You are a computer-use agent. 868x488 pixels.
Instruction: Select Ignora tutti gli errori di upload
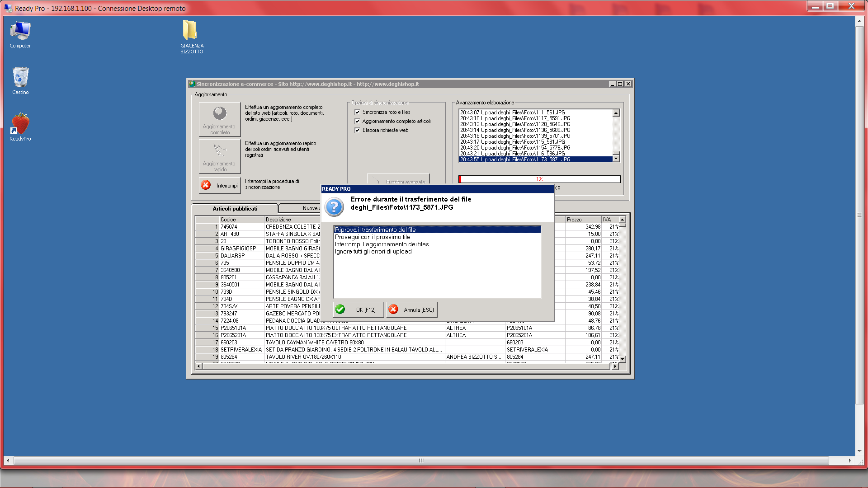coord(373,251)
